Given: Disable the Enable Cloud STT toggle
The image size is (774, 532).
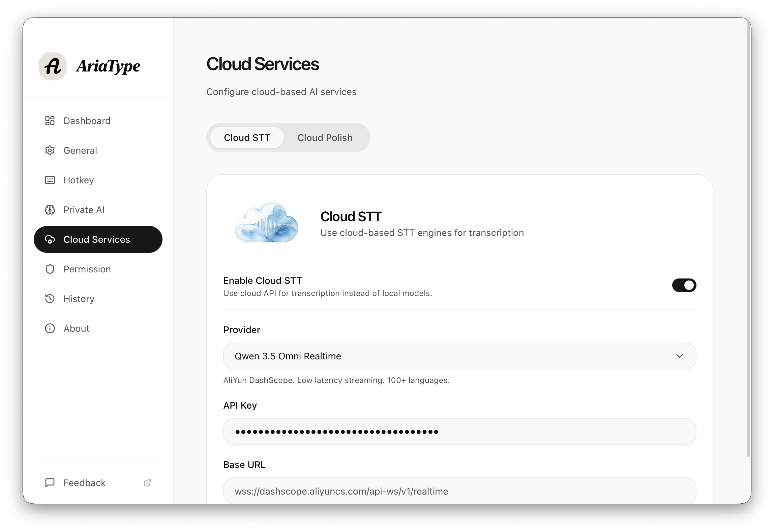Looking at the screenshot, I should coord(684,285).
